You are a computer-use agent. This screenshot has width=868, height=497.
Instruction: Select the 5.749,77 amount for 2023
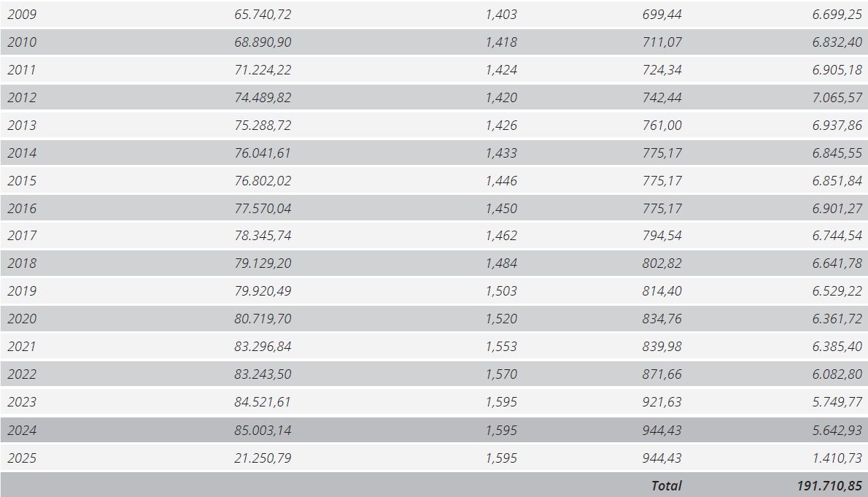point(837,401)
